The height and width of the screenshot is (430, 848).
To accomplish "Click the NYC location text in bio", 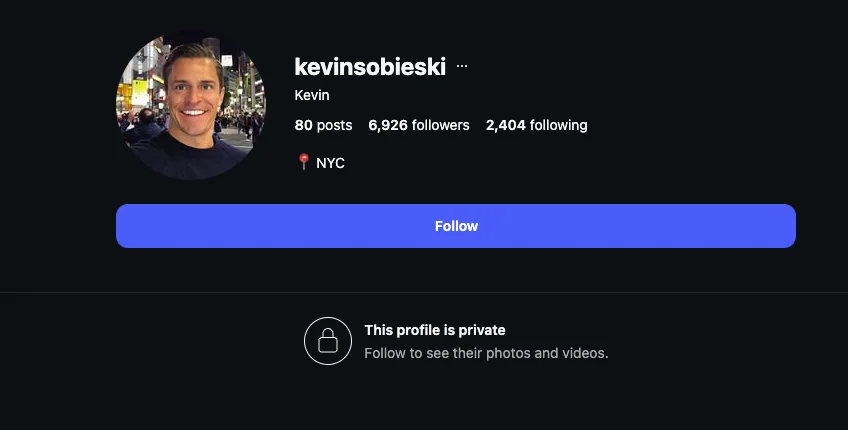I will (x=330, y=163).
